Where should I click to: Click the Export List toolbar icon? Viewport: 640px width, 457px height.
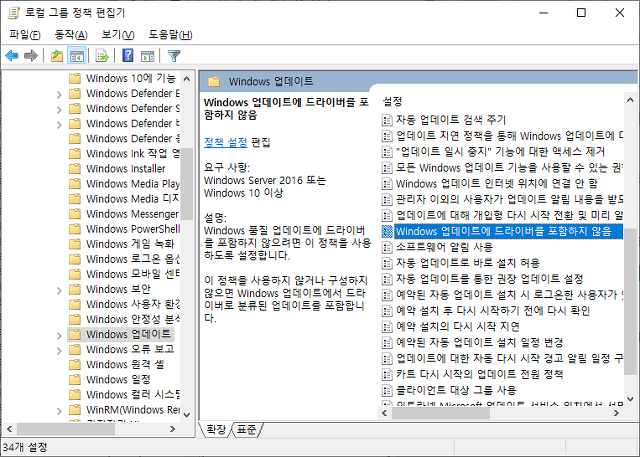click(102, 55)
